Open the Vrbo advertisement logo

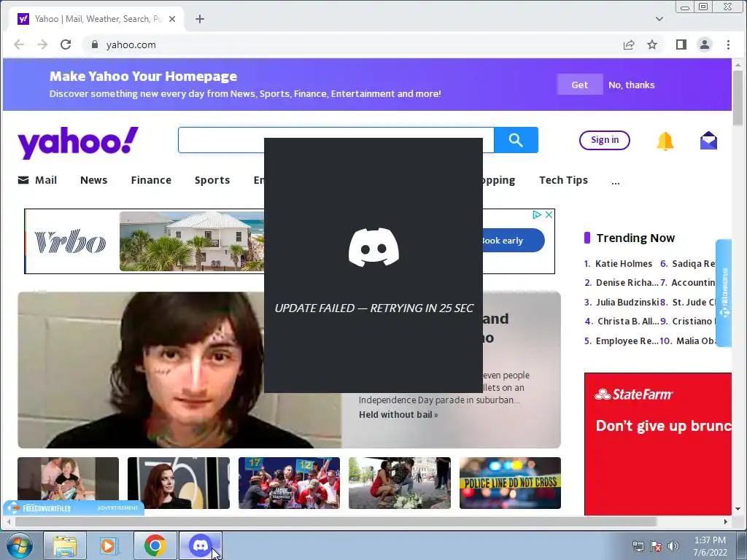[71, 241]
